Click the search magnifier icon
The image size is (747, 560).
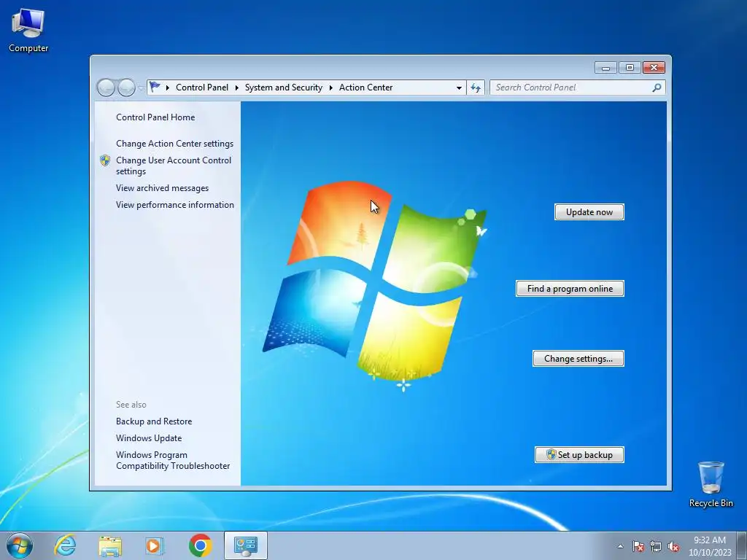(657, 87)
